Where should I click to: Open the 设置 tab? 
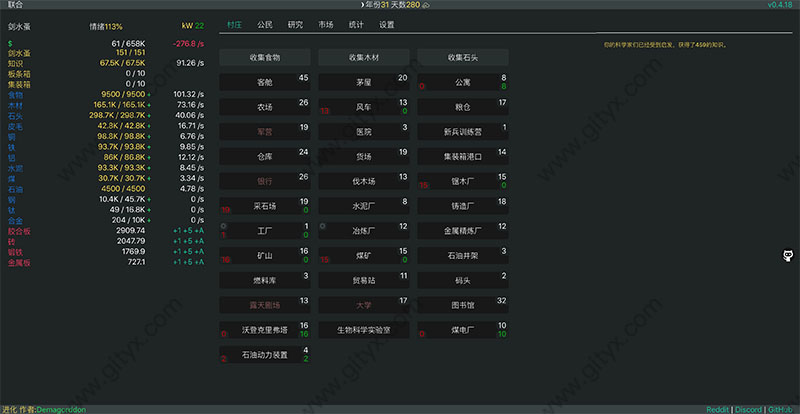pyautogui.click(x=386, y=24)
